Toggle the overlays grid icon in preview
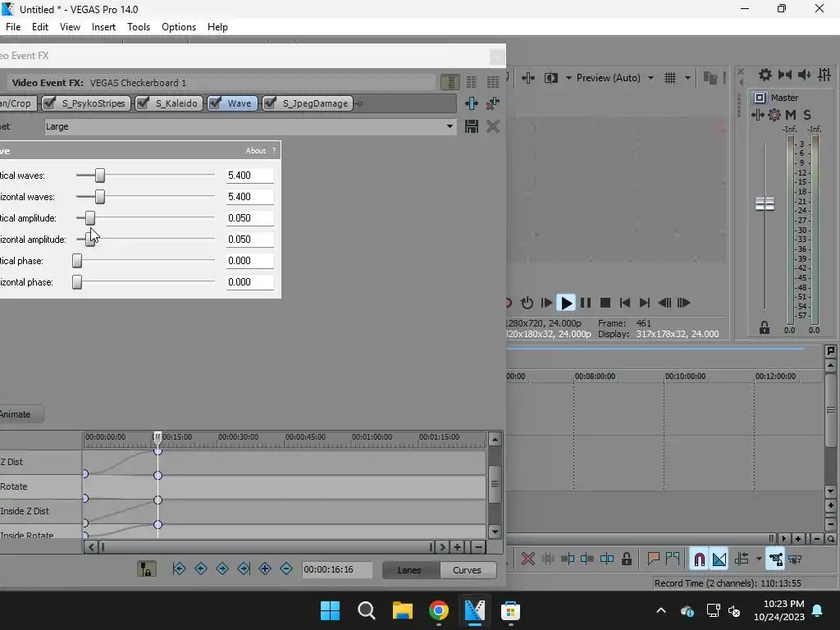The image size is (840, 630). tap(670, 78)
